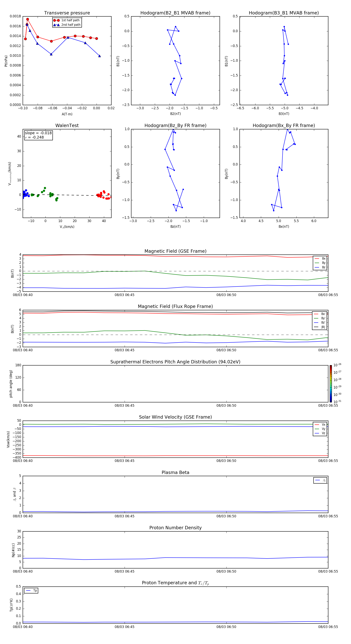Click the beta-p legend in Plasma Beta plot

click(x=320, y=480)
